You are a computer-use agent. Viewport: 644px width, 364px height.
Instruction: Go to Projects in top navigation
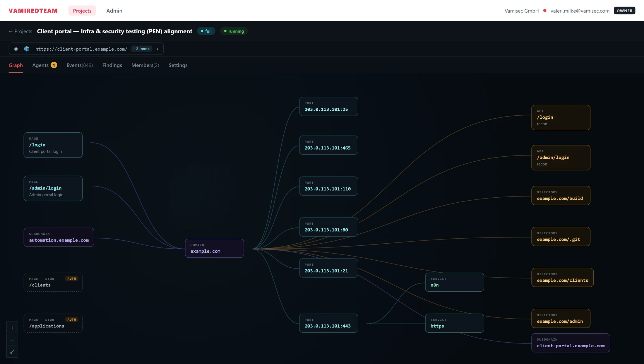82,11
